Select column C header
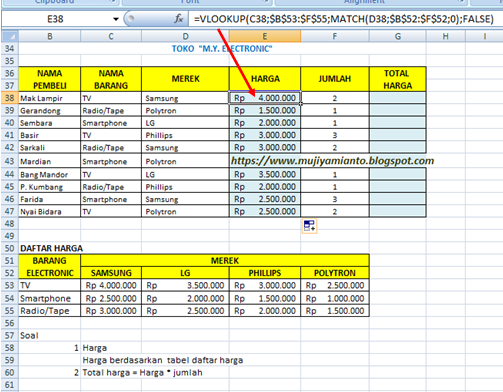The image size is (503, 392). point(111,36)
